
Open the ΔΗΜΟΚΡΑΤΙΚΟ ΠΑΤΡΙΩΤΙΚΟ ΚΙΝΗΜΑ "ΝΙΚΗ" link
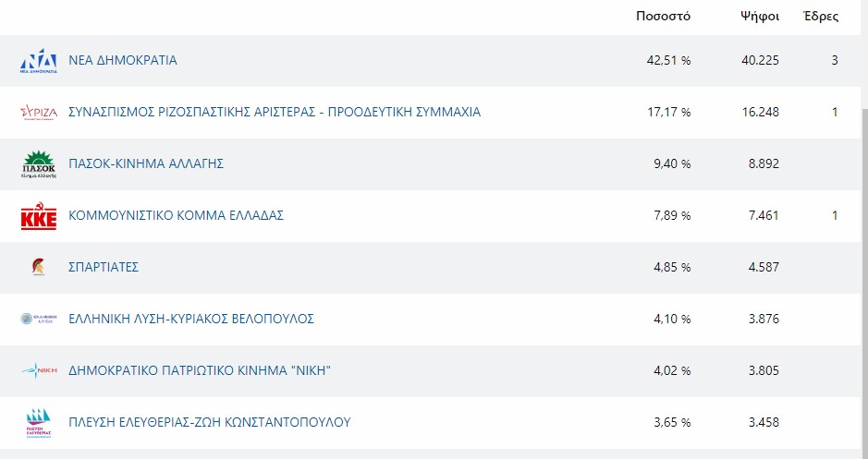pyautogui.click(x=200, y=370)
